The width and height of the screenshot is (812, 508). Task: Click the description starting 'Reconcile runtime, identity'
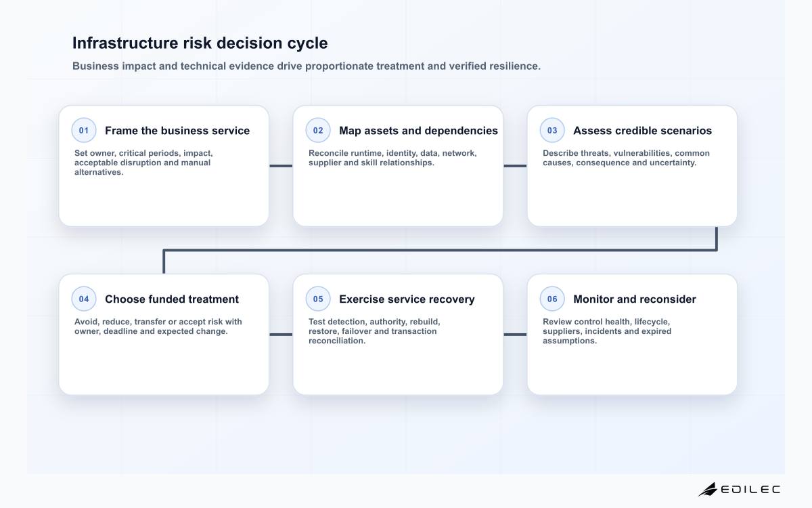pyautogui.click(x=392, y=158)
